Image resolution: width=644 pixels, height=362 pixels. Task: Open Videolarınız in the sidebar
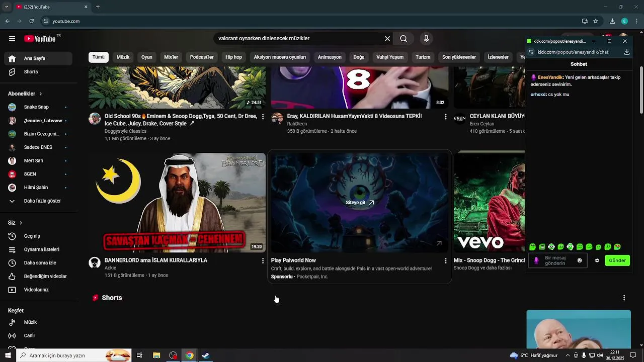tap(38, 290)
